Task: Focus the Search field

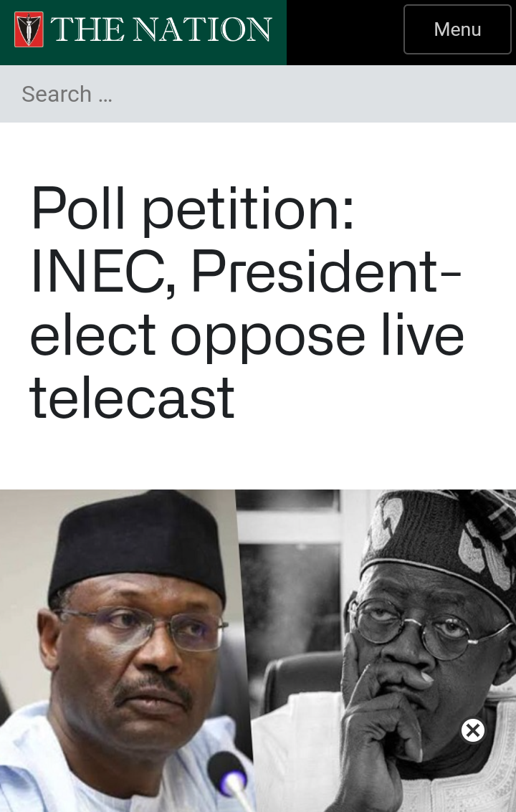Action: coord(258,95)
